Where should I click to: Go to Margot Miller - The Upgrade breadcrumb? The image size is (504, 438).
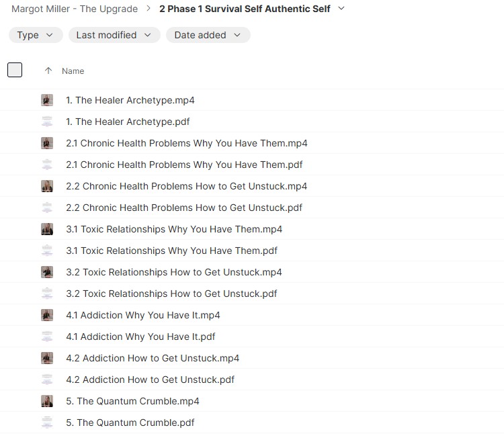tap(75, 9)
